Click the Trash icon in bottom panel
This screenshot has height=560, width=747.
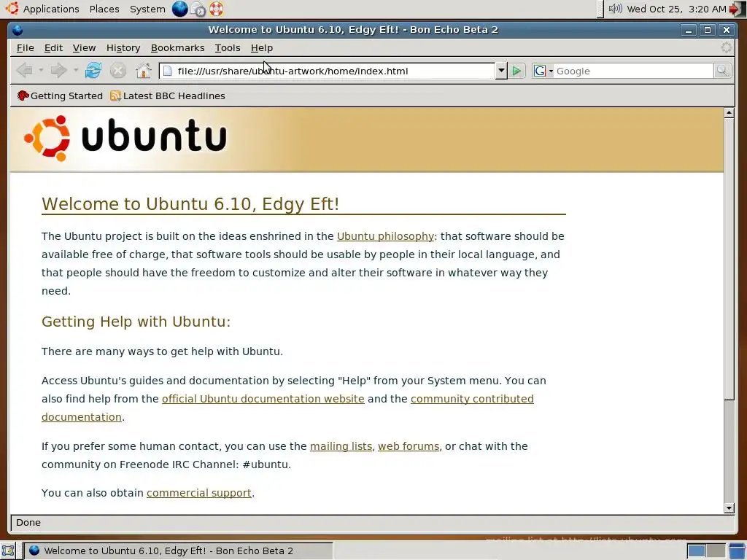click(737, 551)
